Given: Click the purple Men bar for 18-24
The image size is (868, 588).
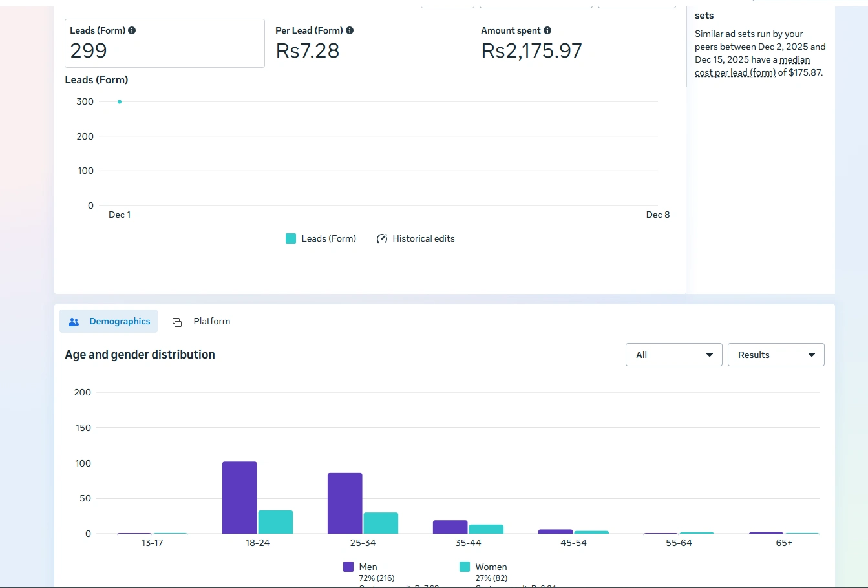Looking at the screenshot, I should point(239,498).
